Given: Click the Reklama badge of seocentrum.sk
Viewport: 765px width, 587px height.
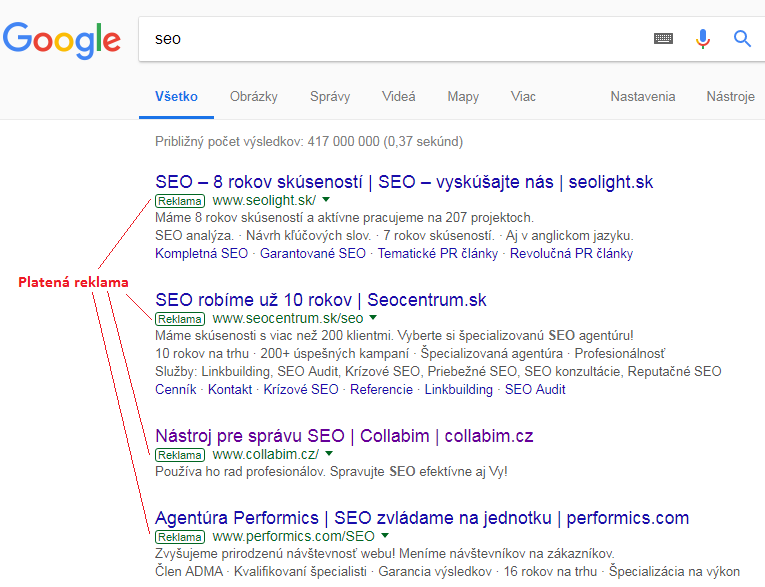Looking at the screenshot, I should coord(180,319).
